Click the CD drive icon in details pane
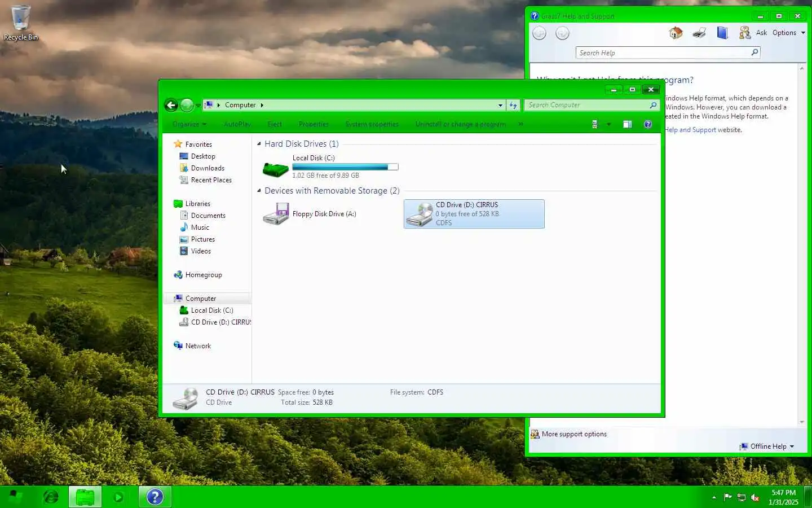Screen dimensions: 812x508 [x=186, y=398]
